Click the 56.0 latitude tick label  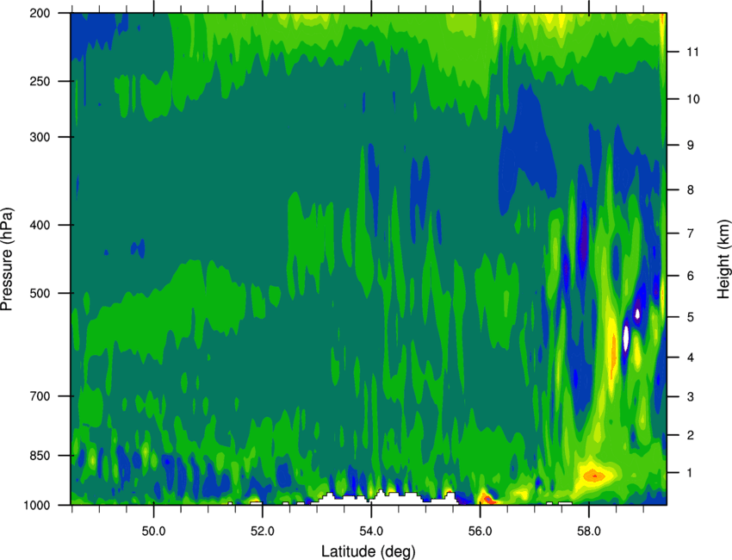click(480, 532)
